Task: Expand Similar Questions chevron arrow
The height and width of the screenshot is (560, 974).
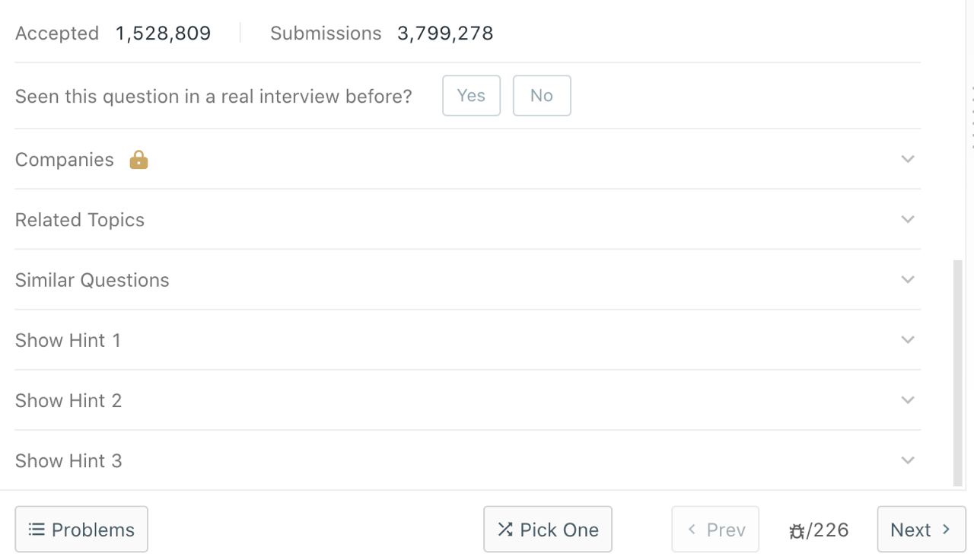Action: 908,279
